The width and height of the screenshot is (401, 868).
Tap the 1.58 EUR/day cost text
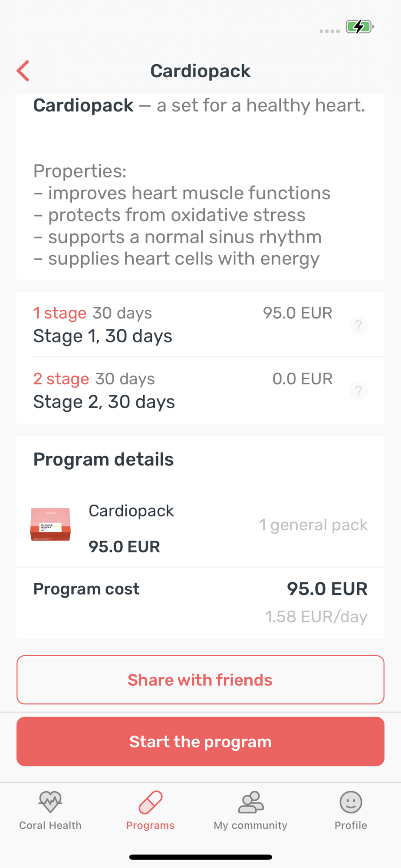pos(316,617)
